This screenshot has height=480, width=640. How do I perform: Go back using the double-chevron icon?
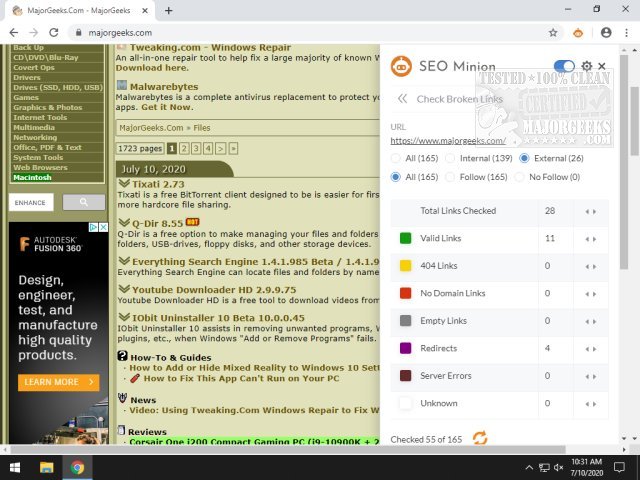pos(402,99)
